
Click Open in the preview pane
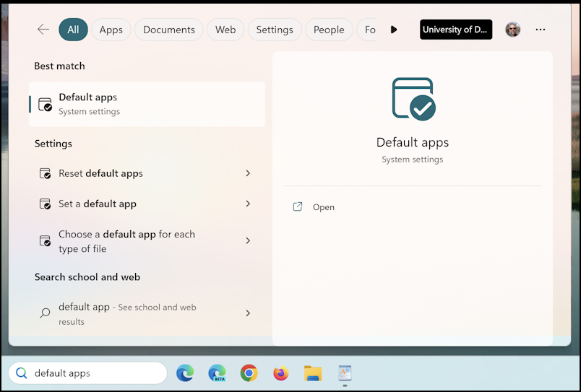click(324, 207)
